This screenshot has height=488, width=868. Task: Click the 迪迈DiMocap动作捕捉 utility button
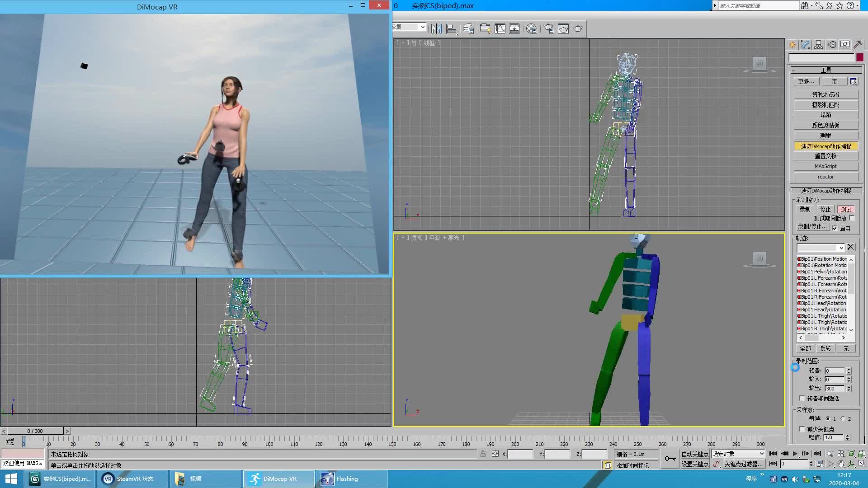click(x=826, y=146)
